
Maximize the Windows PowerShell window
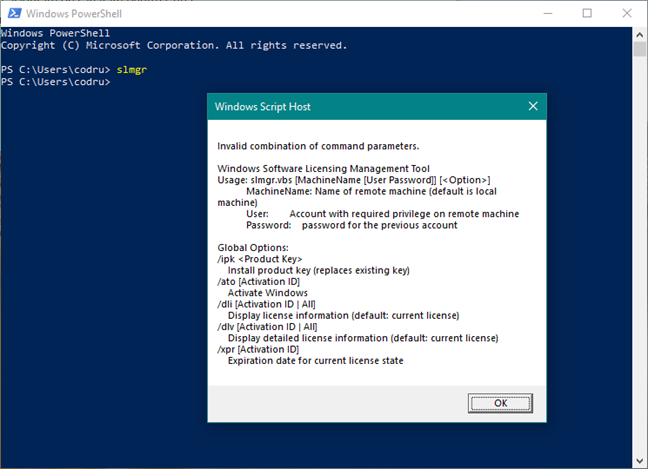point(587,13)
